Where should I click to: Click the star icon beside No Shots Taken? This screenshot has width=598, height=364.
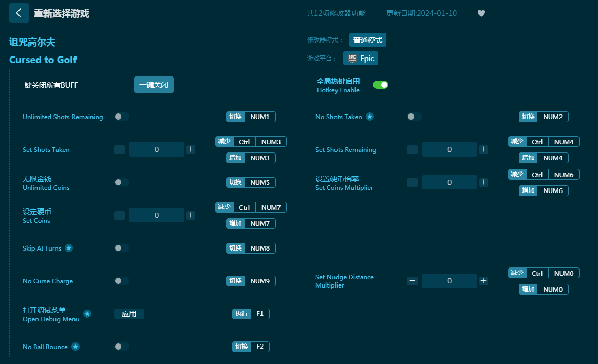[x=370, y=117]
